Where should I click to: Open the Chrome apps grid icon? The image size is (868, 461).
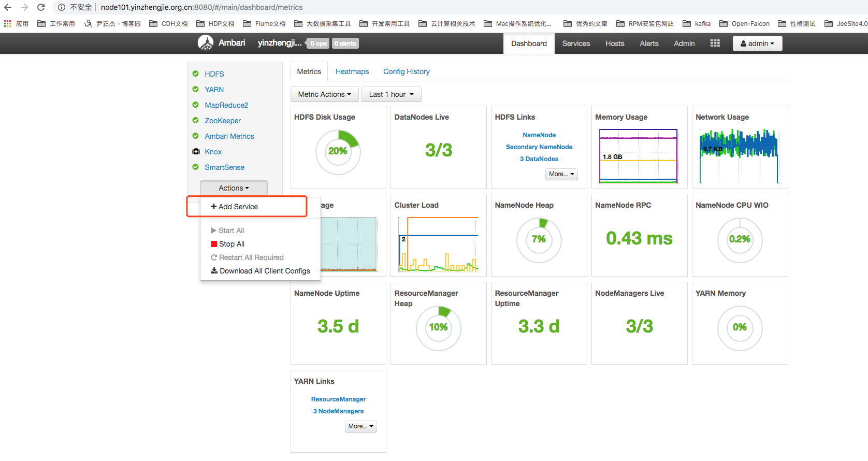tap(7, 23)
